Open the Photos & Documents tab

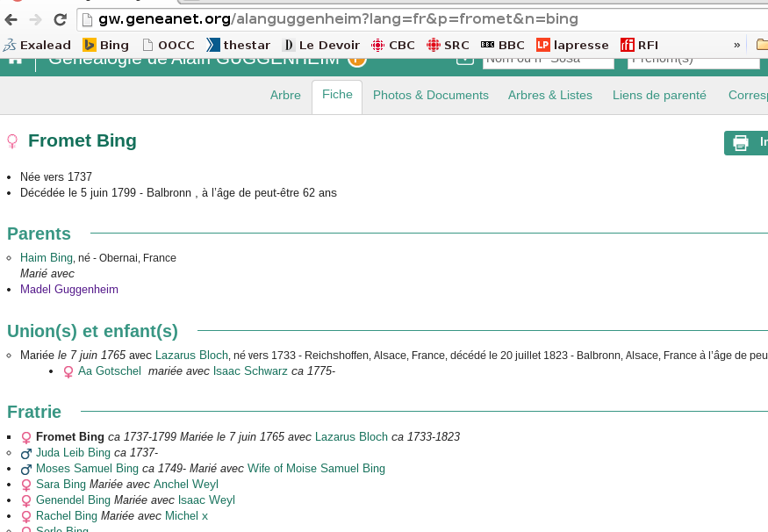click(x=430, y=96)
